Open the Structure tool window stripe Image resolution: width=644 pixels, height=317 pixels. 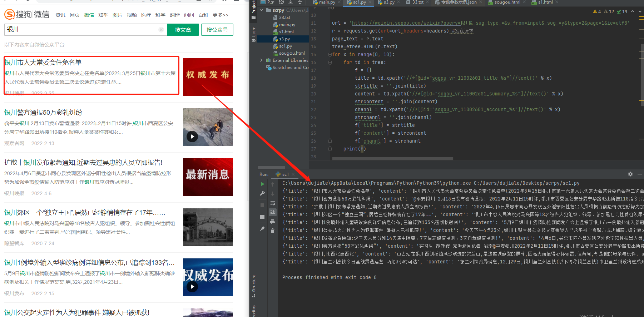254,286
